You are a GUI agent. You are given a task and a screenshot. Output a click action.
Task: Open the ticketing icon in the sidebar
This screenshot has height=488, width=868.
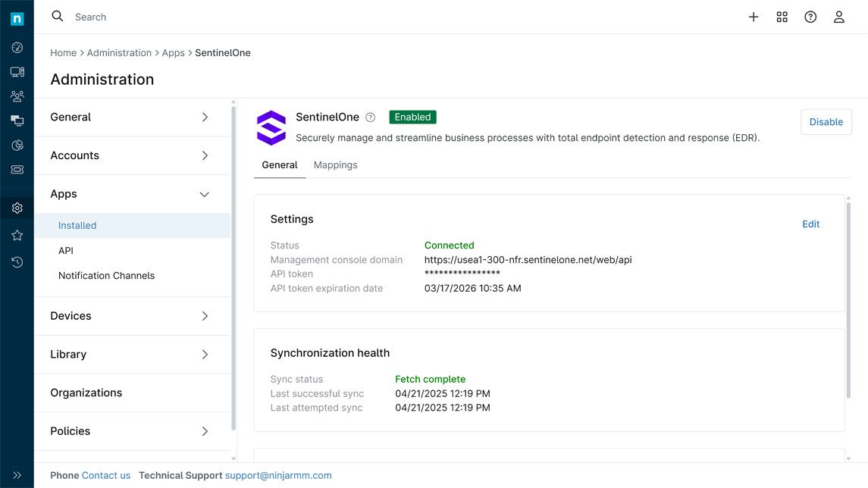click(17, 170)
